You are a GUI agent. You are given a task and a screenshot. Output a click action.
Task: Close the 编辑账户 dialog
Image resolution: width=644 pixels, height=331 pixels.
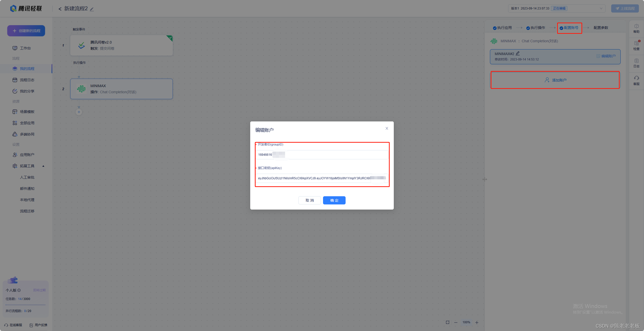[387, 128]
